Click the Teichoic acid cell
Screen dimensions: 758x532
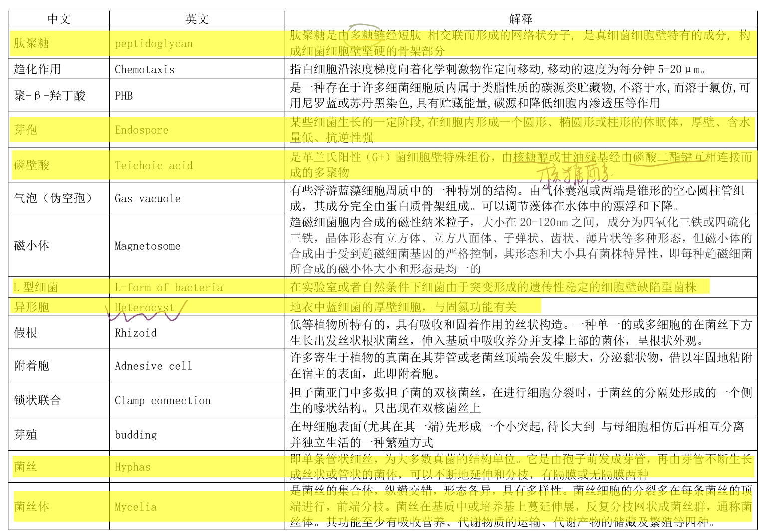(x=153, y=166)
